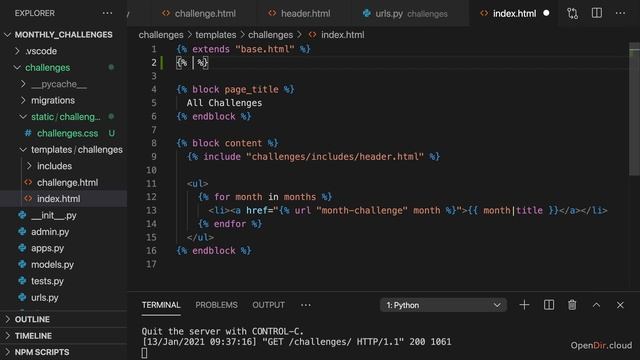Open Explorer more actions ellipsis
This screenshot has height=360, width=640.
click(107, 13)
